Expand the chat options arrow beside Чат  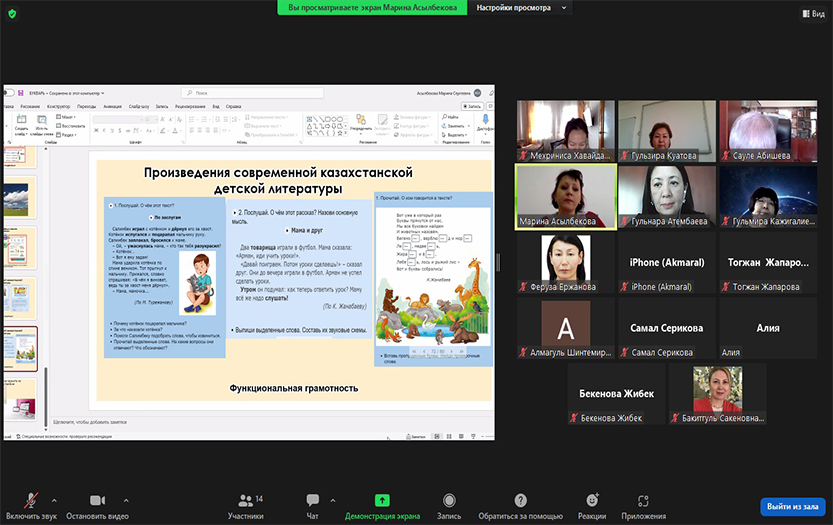tap(331, 500)
